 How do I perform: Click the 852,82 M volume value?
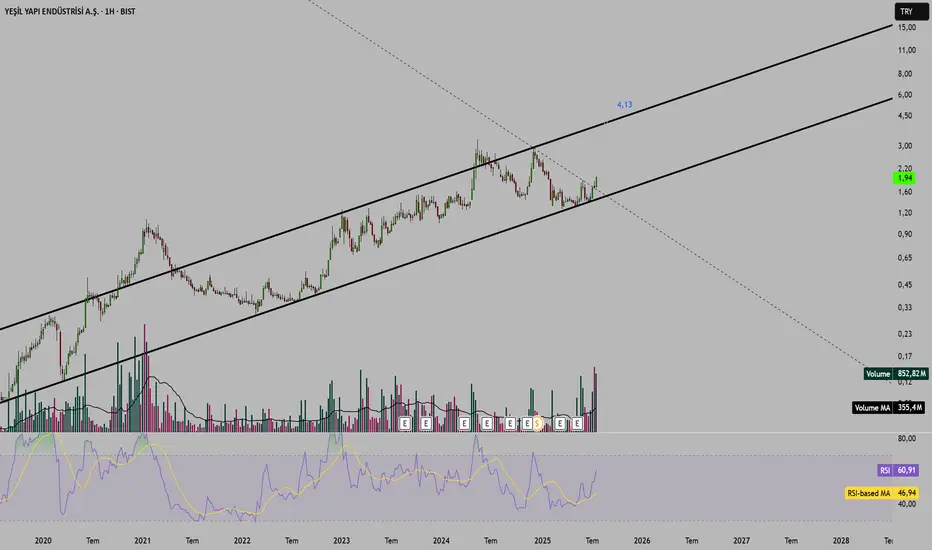point(911,373)
